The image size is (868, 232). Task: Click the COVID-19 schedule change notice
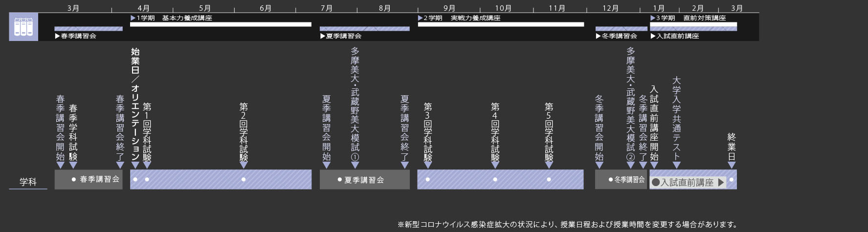[x=568, y=225]
